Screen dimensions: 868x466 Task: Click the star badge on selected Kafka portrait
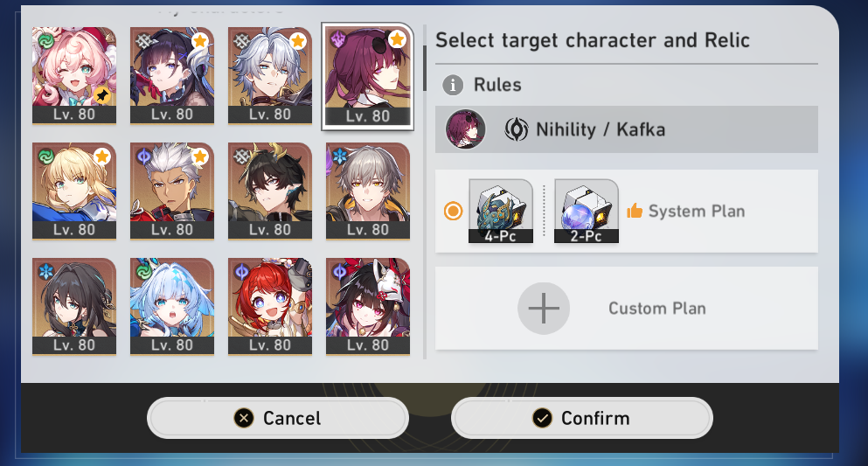tap(397, 39)
